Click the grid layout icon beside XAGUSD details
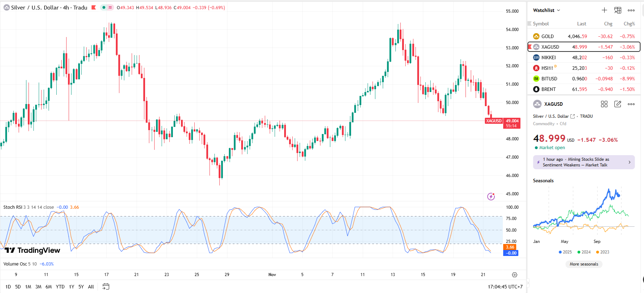This screenshot has height=293, width=644. [x=604, y=104]
